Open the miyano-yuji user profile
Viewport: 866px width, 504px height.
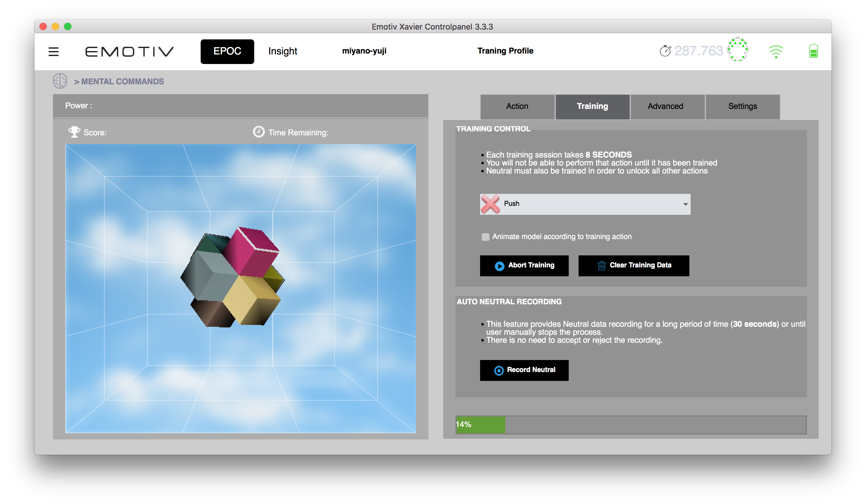(x=364, y=51)
